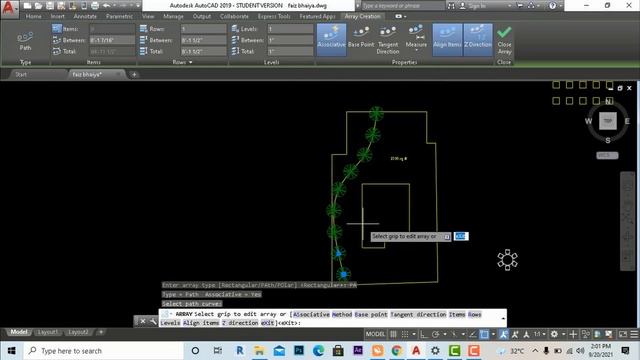Click the Base point command line option

[x=371, y=314]
